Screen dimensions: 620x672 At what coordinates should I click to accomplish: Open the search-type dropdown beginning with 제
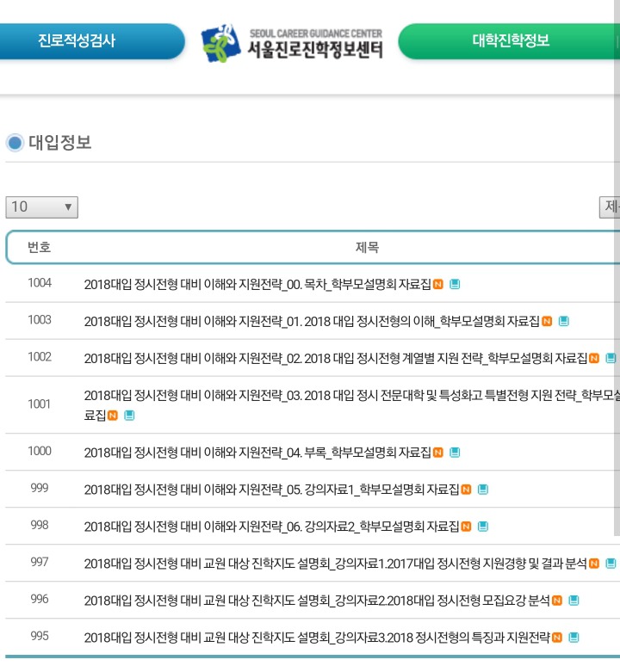[x=610, y=207]
